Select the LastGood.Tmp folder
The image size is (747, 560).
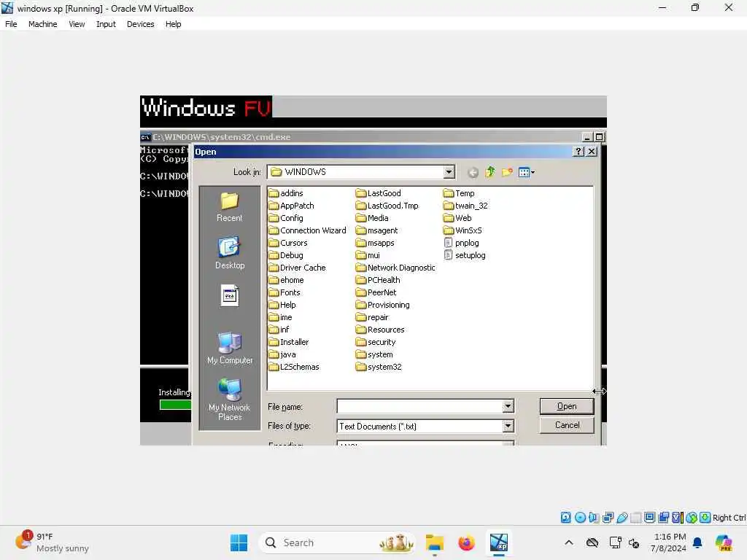387,206
